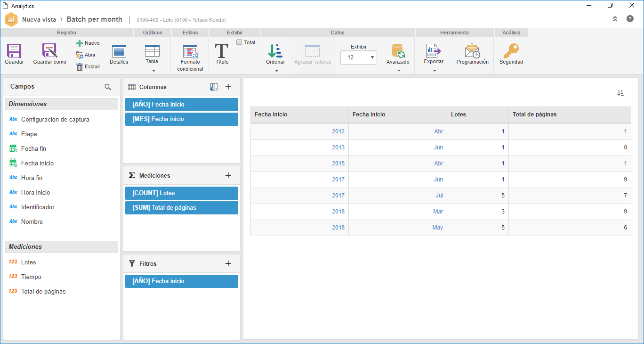
Task: Click the Lotes table column header
Action: coord(478,115)
